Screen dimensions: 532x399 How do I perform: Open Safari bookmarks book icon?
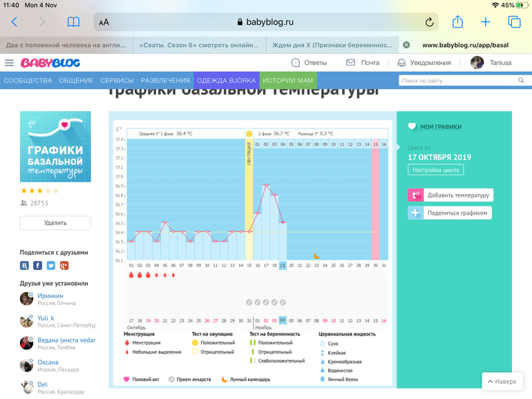(73, 22)
